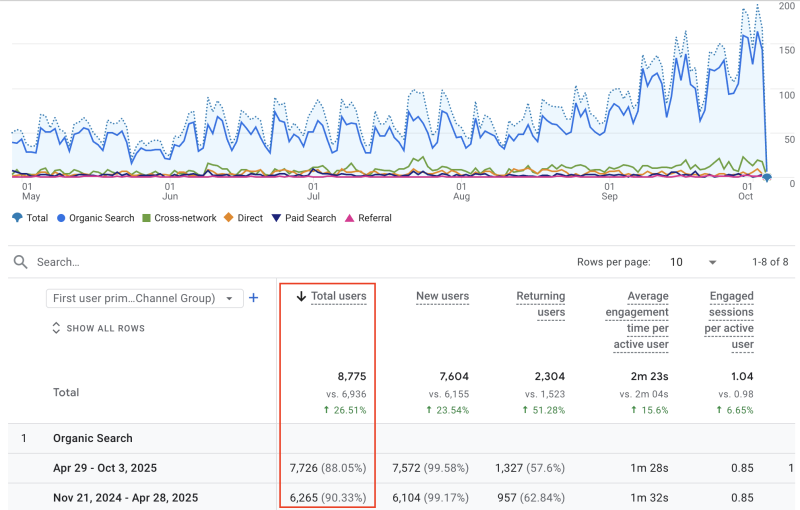Sort by Engaged sessions per active user
This screenshot has width=800, height=510.
coord(731,320)
